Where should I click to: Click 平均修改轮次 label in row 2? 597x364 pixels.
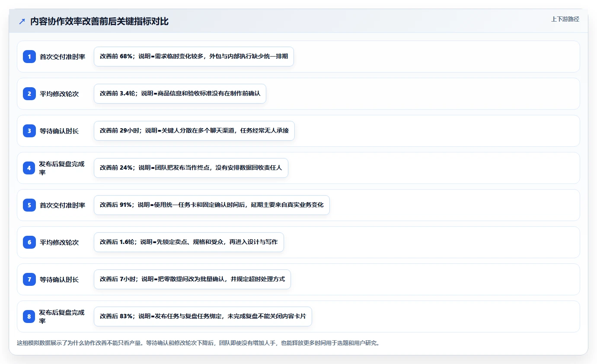(59, 94)
